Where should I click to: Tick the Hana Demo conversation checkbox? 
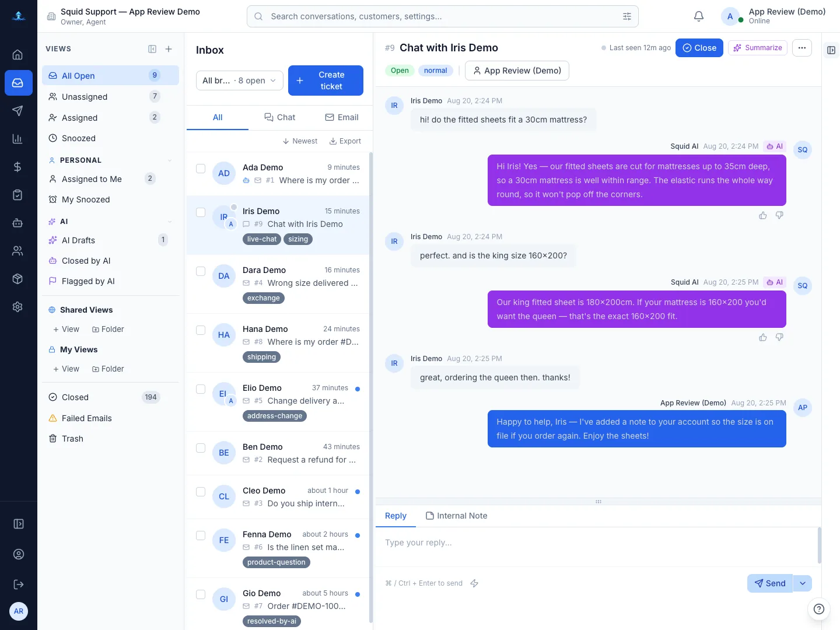point(201,330)
